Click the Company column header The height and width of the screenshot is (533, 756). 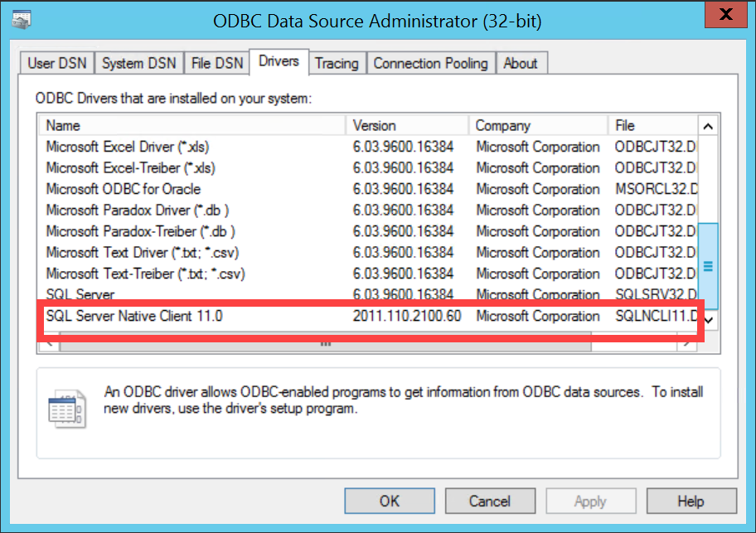[x=537, y=125]
